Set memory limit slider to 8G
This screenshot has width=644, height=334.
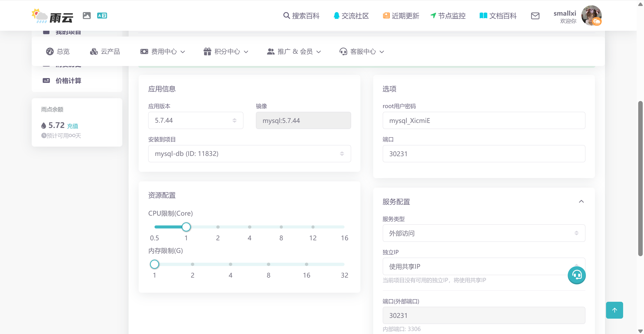coord(268,264)
